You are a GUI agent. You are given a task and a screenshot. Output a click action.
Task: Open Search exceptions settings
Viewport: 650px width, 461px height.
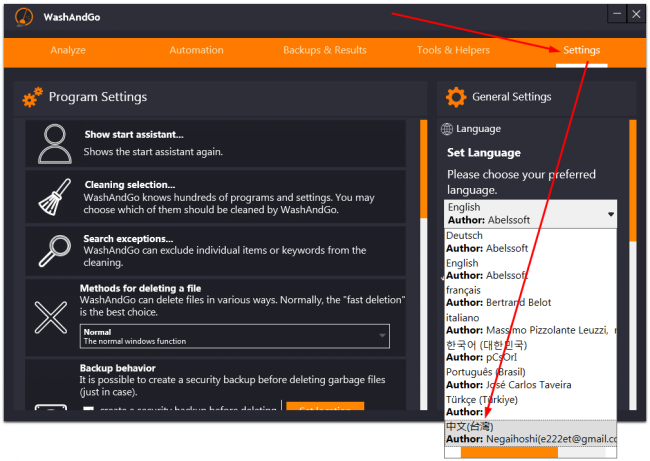tap(216, 250)
